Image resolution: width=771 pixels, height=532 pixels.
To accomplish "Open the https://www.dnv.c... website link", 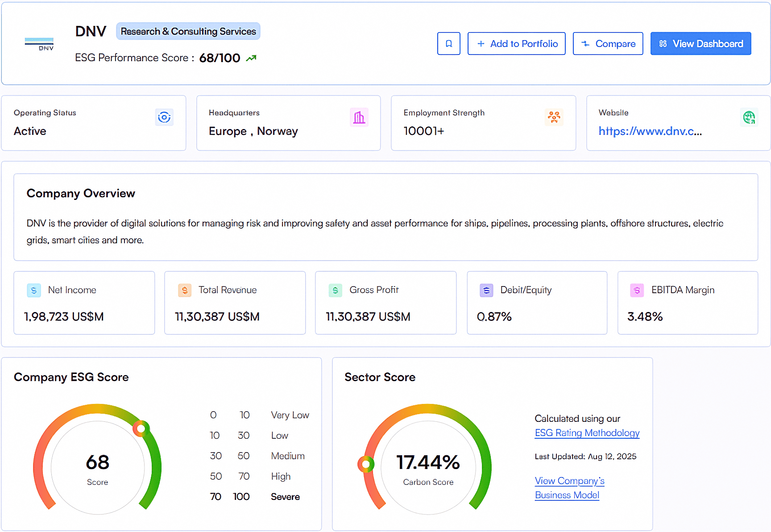I will 650,131.
